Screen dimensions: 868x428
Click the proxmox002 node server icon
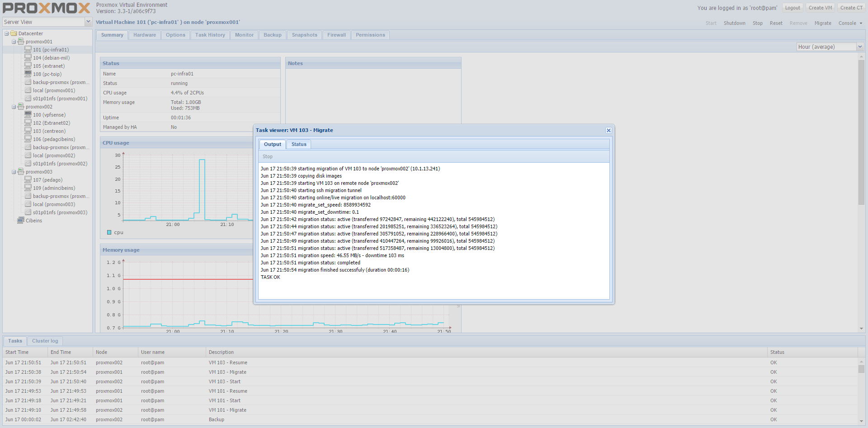click(x=21, y=107)
